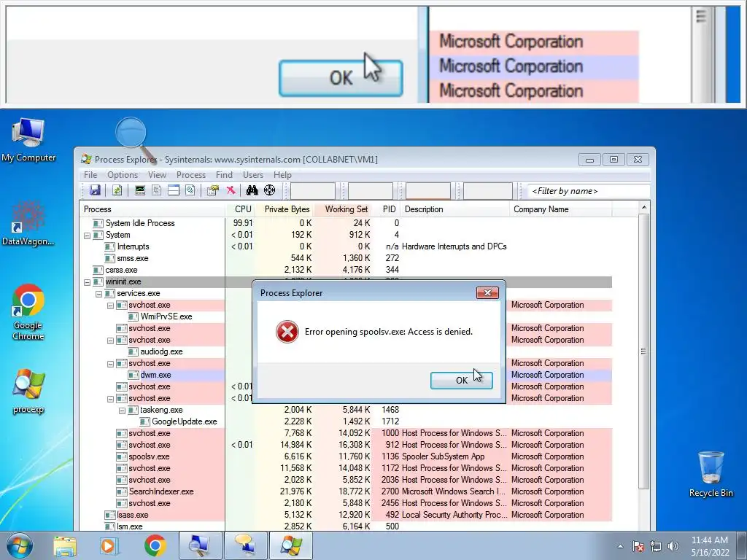
Task: Click the DLL/Handle view toolbar icon
Action: coord(190,190)
